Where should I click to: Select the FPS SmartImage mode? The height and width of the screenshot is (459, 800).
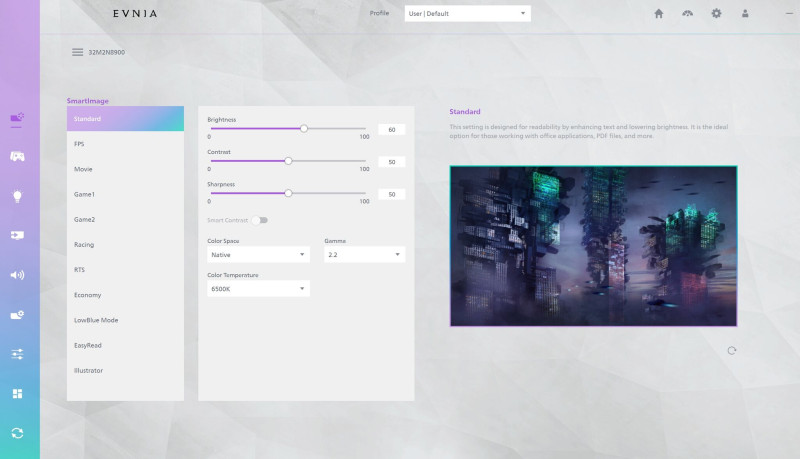click(125, 144)
